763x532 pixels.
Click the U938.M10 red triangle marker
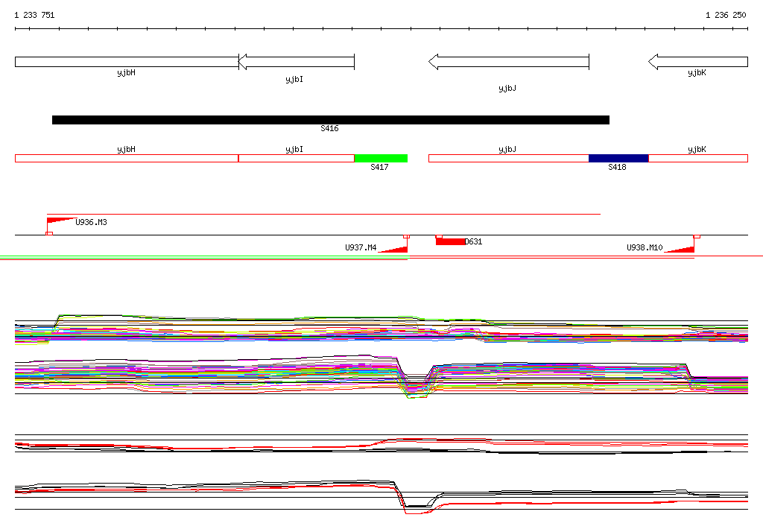pos(683,249)
